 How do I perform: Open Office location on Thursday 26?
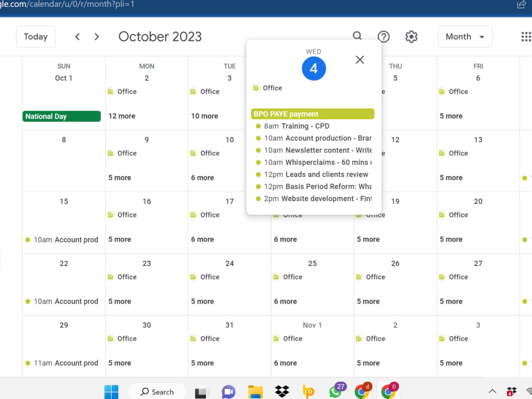tap(370, 277)
